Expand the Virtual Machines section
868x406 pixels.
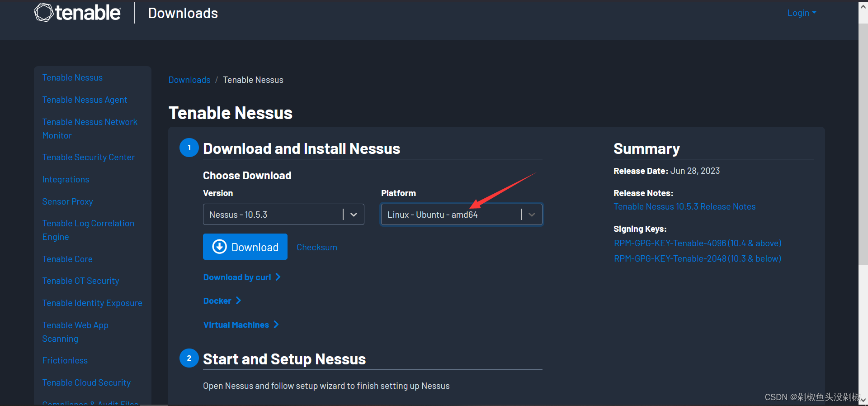(x=241, y=325)
